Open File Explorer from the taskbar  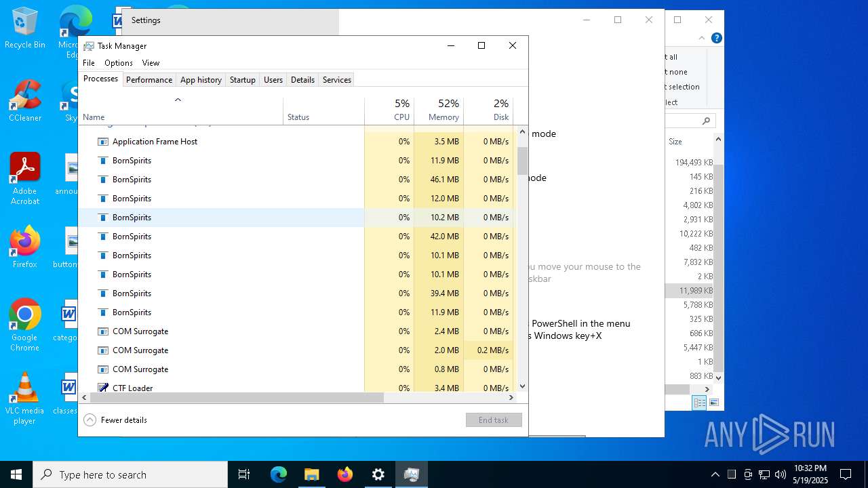click(x=312, y=474)
